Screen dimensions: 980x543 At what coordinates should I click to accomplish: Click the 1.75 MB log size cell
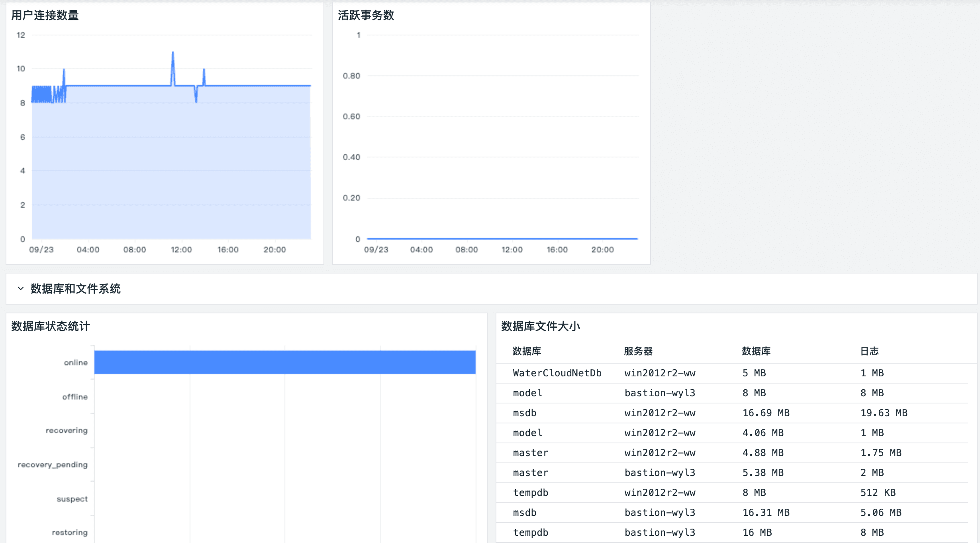pos(881,452)
